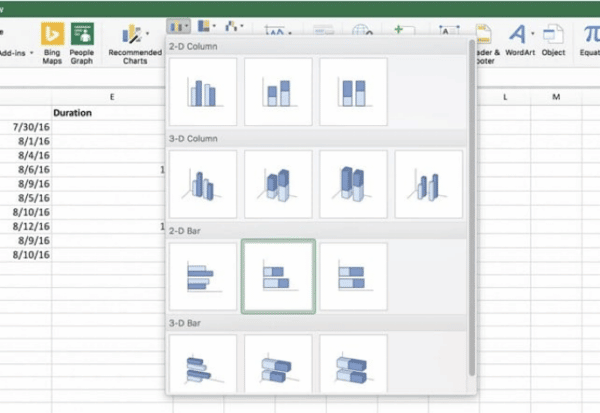Insert WordArt text
The height and width of the screenshot is (413, 600).
click(519, 40)
